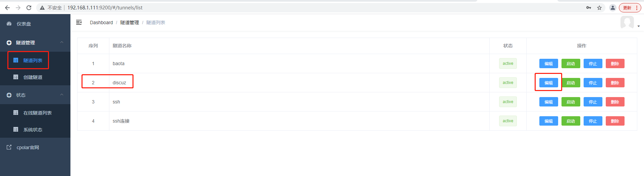
Task: Click the browser reload icon
Action: [x=29, y=8]
